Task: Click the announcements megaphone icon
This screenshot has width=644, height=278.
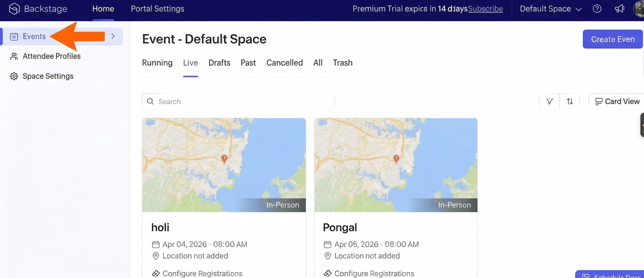Action: point(619,9)
